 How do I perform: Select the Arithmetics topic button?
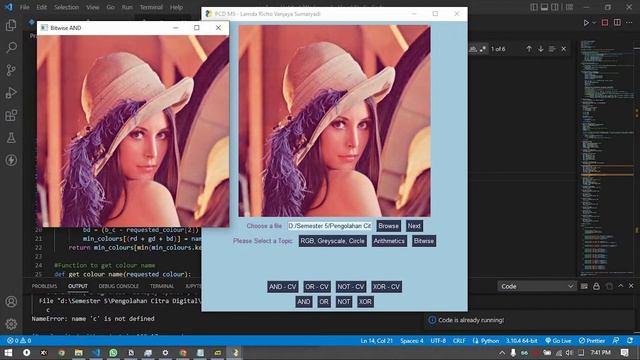pos(389,241)
